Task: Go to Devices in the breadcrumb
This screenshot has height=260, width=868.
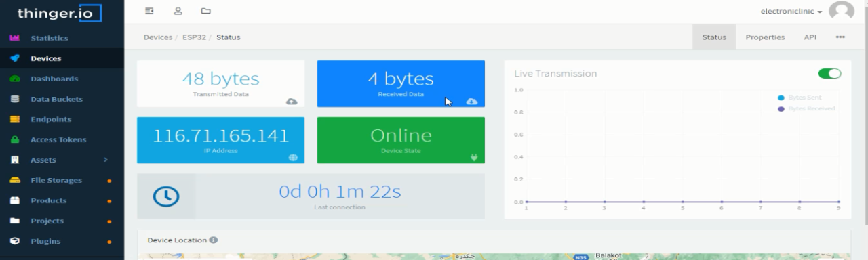Action: (x=157, y=37)
